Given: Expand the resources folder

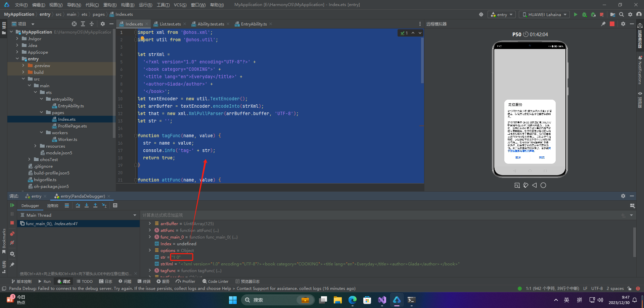Looking at the screenshot, I should (35, 146).
